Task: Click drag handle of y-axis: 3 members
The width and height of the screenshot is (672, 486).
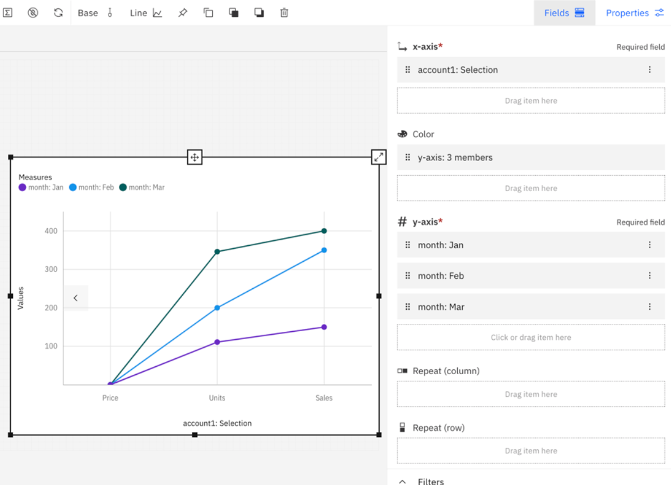Action: click(408, 157)
